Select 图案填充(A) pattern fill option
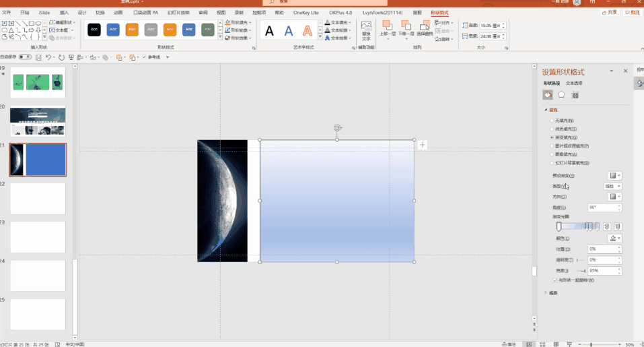The width and height of the screenshot is (644, 347). point(552,154)
